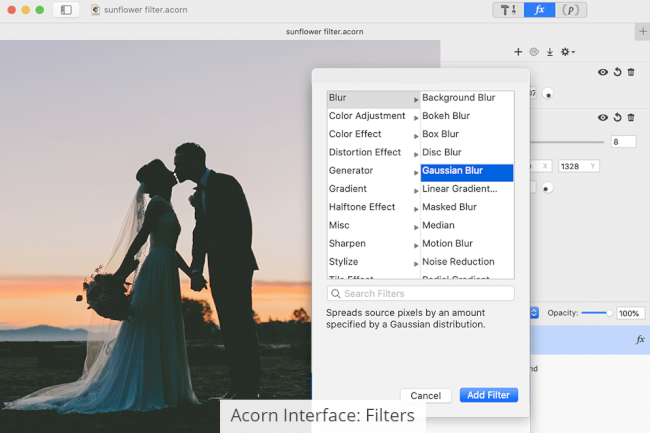650x433 pixels.
Task: Choose Linear Gradient... filter
Action: coord(467,189)
